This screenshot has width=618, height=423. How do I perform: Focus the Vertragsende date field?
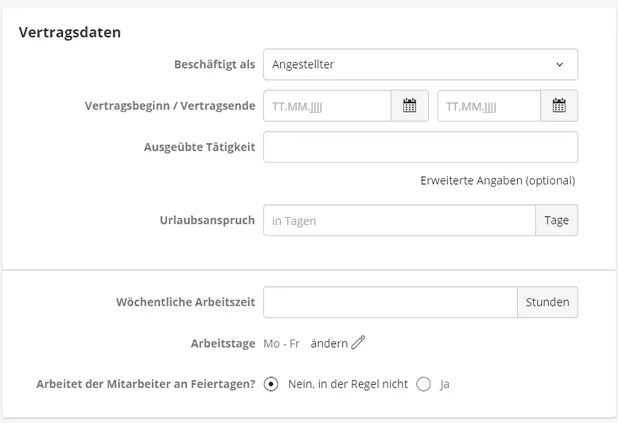(x=488, y=106)
